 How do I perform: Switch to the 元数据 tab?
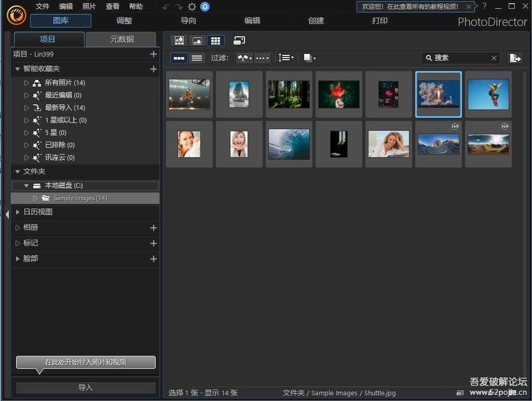(121, 39)
